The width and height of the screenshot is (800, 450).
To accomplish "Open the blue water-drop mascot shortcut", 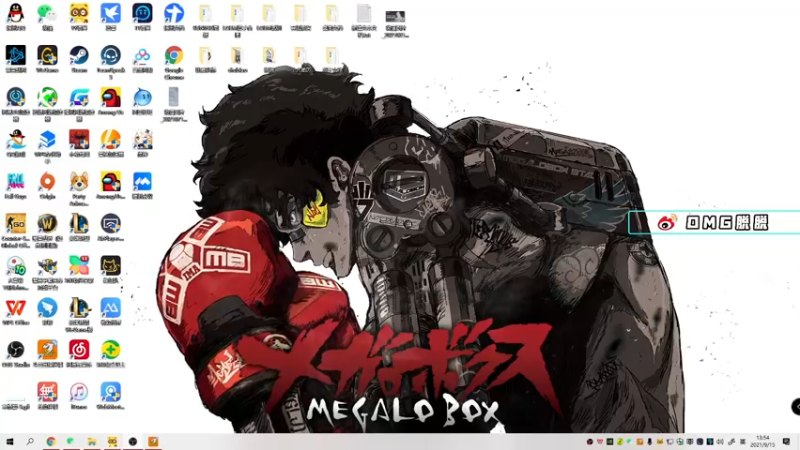I will click(142, 101).
